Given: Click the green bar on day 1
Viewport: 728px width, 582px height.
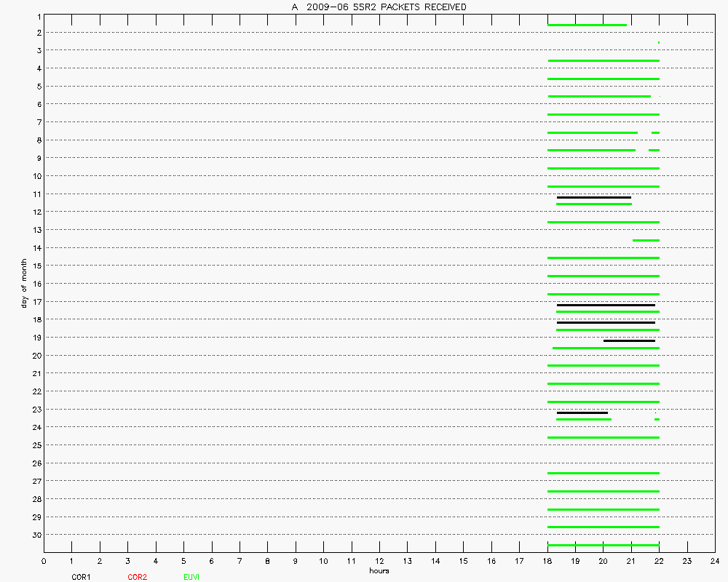Looking at the screenshot, I should 587,25.
